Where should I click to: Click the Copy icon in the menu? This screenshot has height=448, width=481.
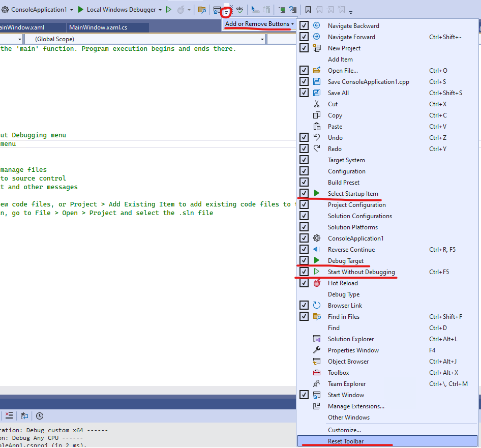[317, 115]
